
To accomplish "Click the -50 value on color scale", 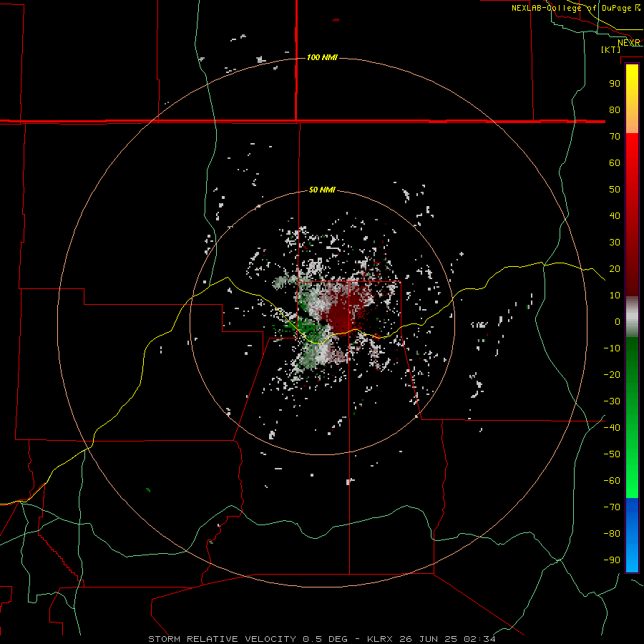I will click(612, 454).
